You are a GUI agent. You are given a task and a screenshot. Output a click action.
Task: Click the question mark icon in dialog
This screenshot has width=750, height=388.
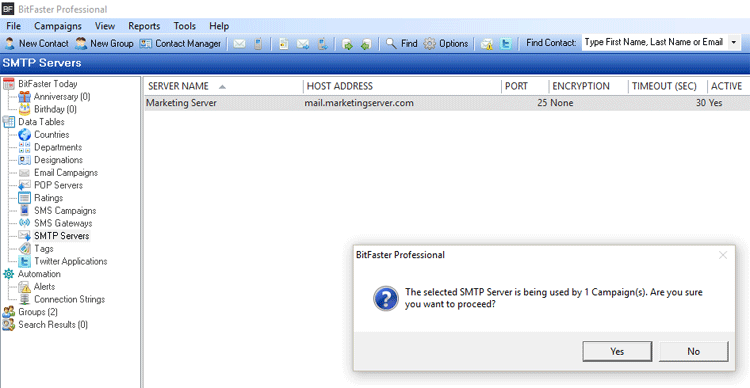tap(386, 299)
